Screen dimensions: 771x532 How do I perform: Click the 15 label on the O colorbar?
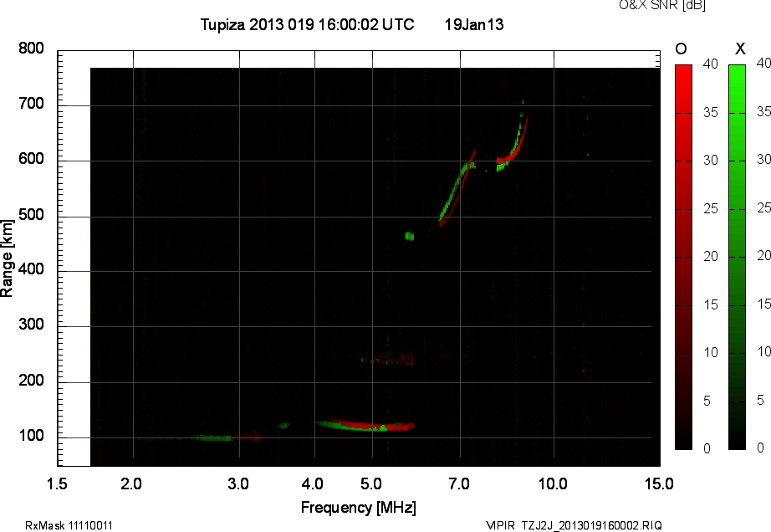click(711, 304)
